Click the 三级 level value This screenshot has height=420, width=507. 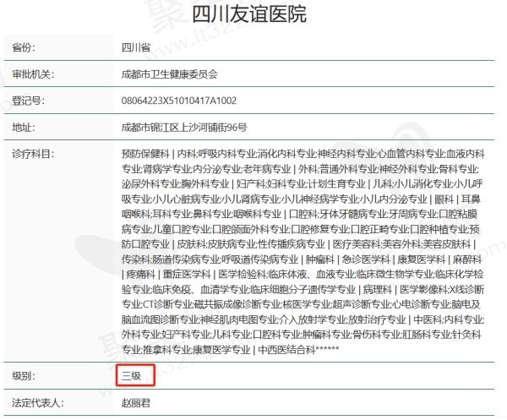pos(131,376)
